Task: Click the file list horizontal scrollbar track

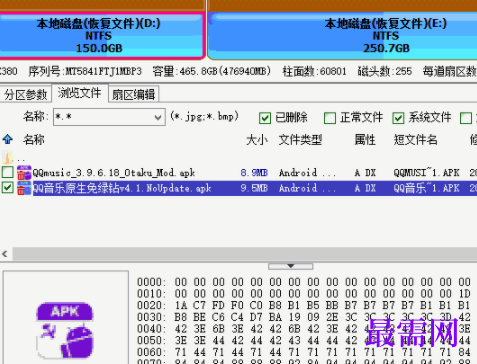Action: (245, 254)
